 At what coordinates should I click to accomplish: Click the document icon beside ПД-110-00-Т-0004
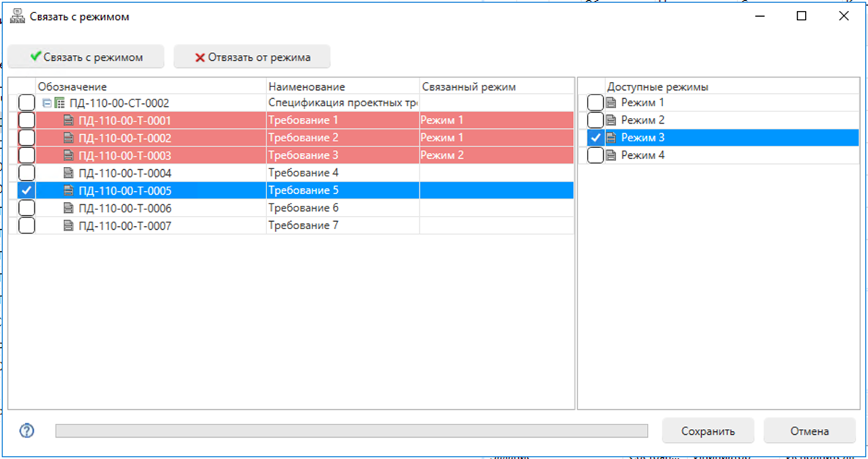tap(69, 173)
